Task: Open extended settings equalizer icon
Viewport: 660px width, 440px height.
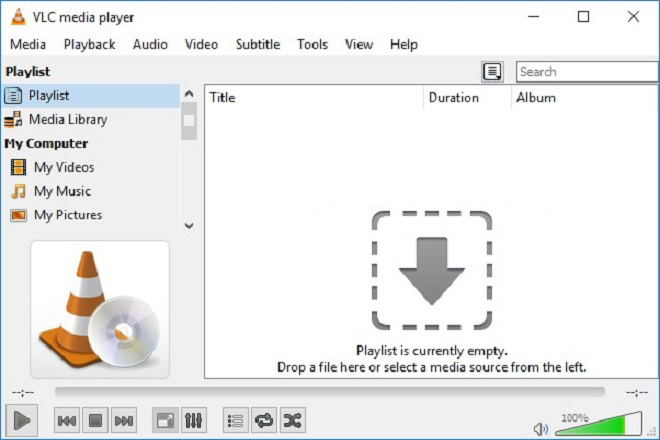Action: tap(193, 420)
